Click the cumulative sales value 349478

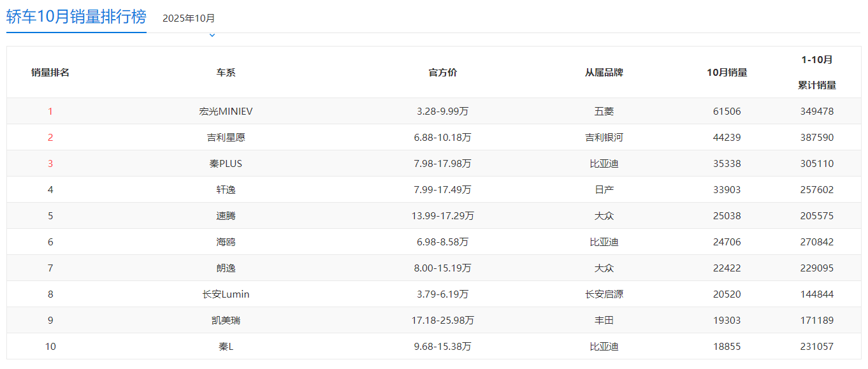[817, 112]
